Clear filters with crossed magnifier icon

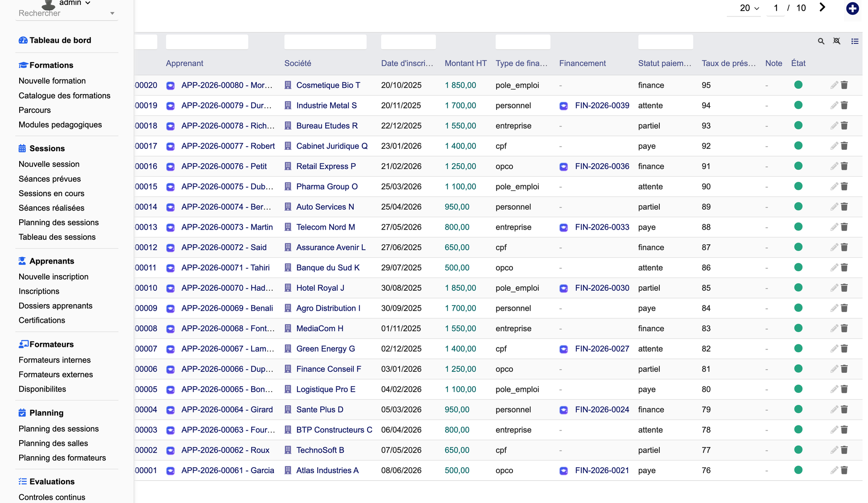point(837,41)
